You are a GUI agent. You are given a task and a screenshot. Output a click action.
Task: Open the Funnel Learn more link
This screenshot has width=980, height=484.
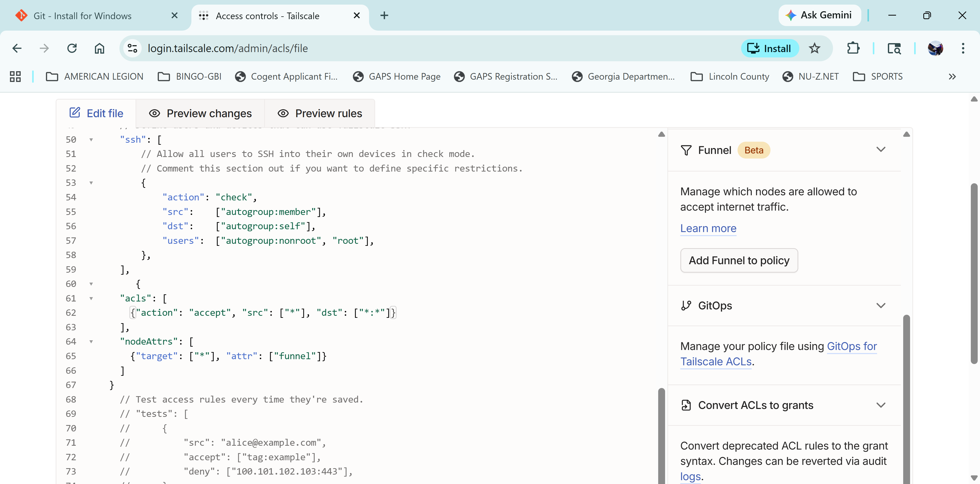pos(708,228)
